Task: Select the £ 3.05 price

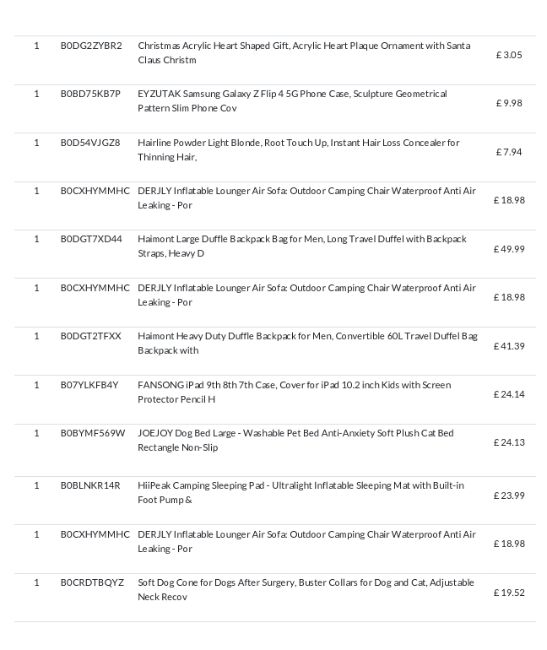Action: pos(509,55)
